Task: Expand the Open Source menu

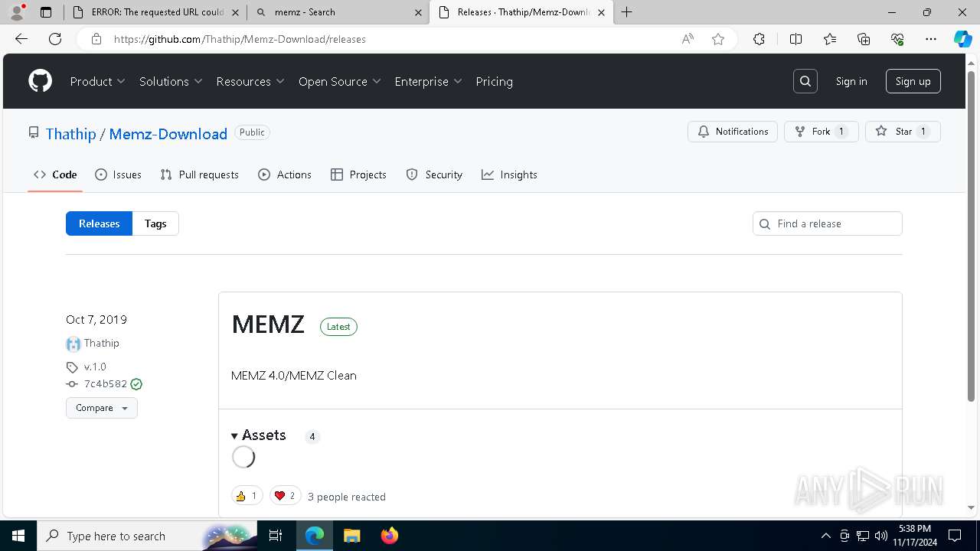Action: point(340,81)
